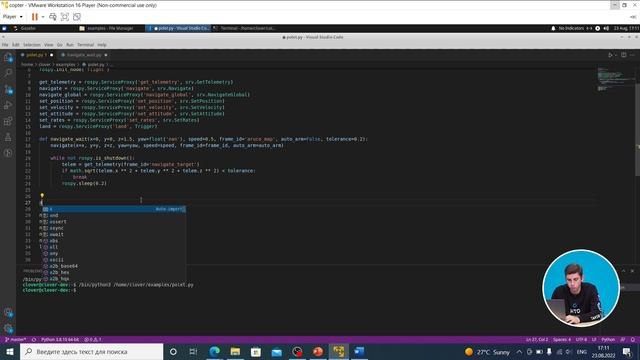Select 'assert' autocomplete suggestion
Screen dimensions: 640x360
pos(114,222)
